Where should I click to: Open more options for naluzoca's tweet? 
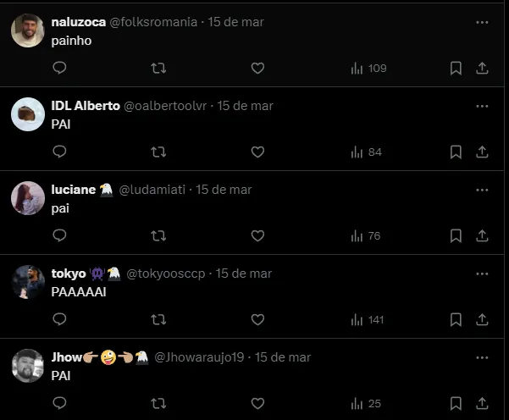[482, 23]
